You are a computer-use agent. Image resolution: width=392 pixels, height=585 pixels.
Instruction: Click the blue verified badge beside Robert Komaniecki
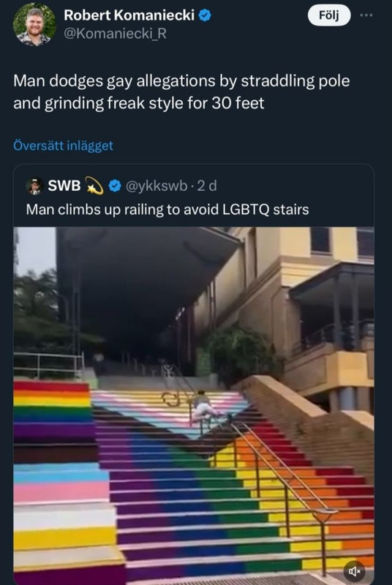click(x=205, y=15)
